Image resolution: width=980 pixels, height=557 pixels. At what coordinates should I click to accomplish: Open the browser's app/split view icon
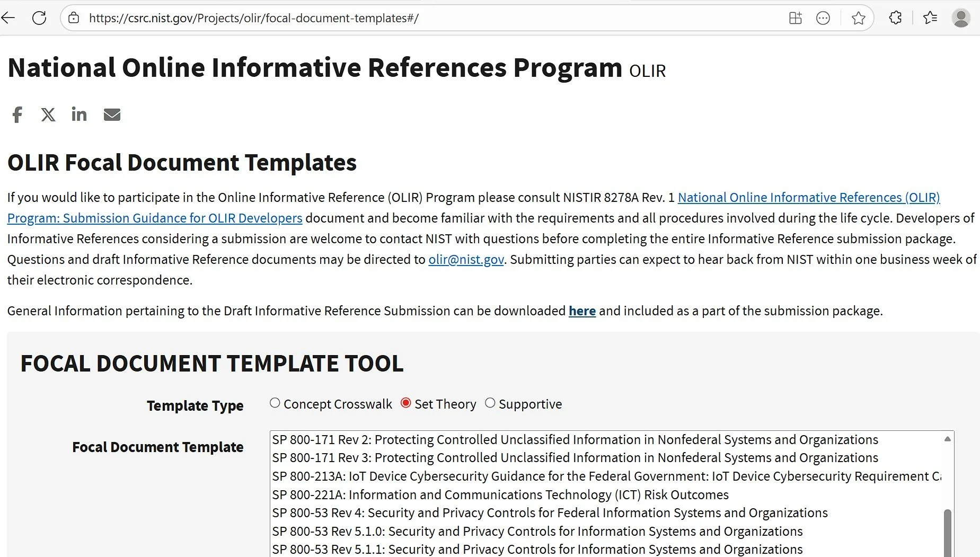pos(795,18)
